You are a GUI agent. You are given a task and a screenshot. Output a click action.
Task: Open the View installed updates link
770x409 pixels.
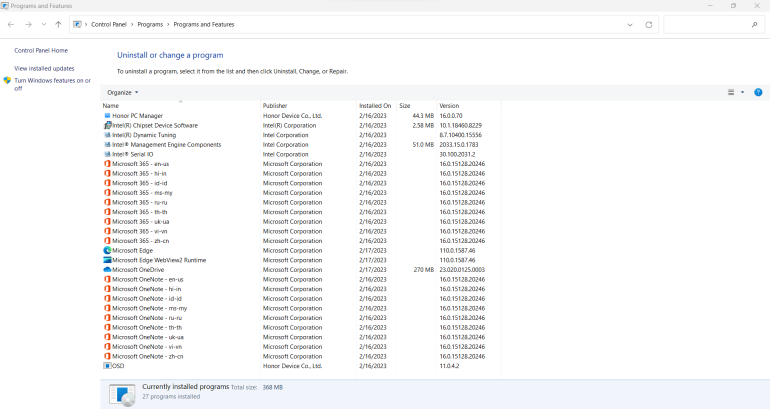click(x=44, y=68)
